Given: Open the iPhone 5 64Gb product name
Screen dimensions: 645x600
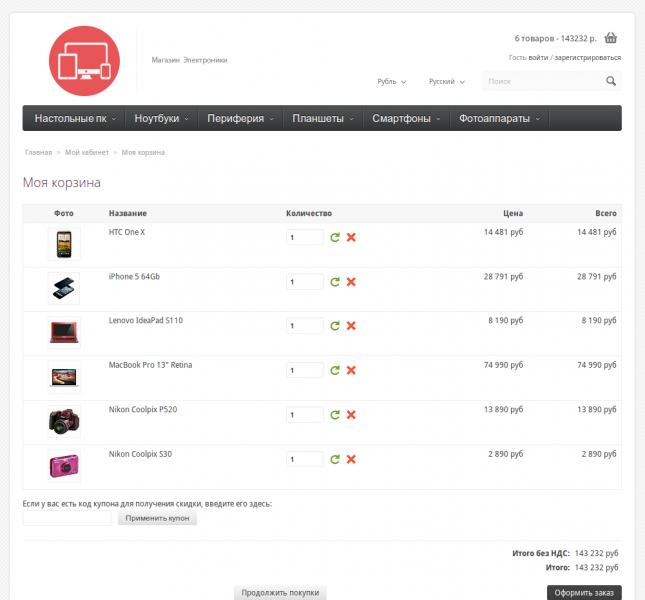Looking at the screenshot, I should tap(134, 276).
